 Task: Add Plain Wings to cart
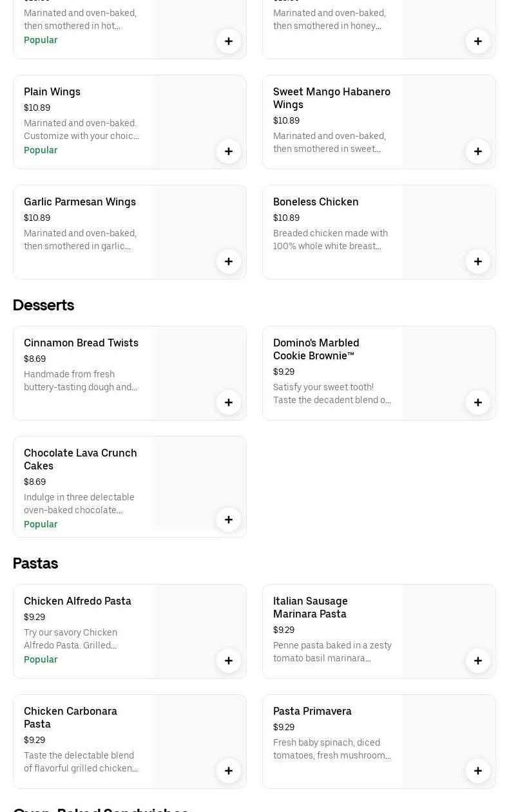tap(229, 151)
